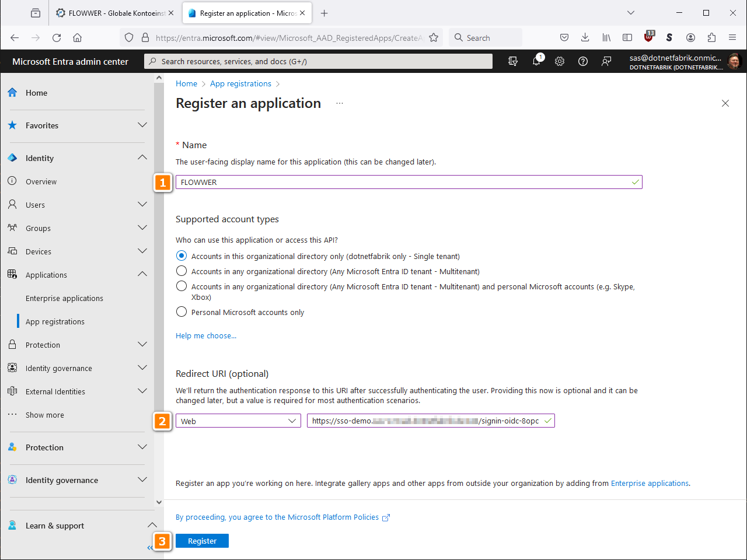The height and width of the screenshot is (560, 747).
Task: Open the Web platform dropdown
Action: pos(238,421)
